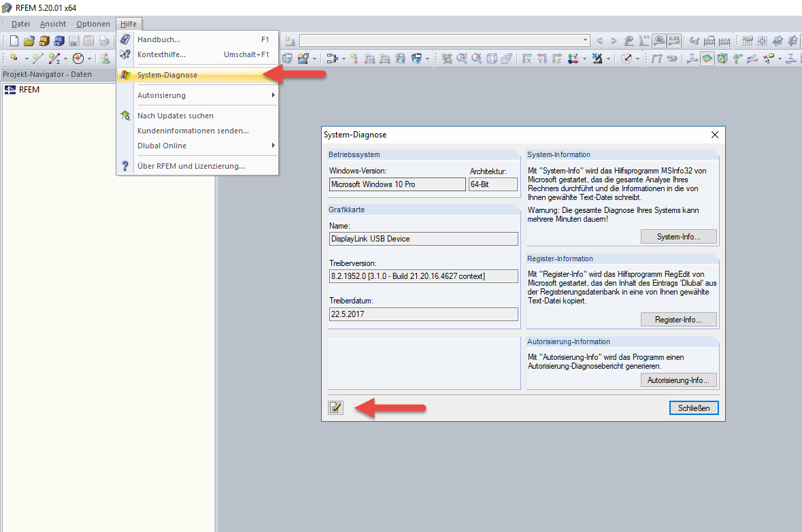Viewport: 802px width, 532px height.
Task: Expand the Autorisierung submenu arrow
Action: coord(273,95)
